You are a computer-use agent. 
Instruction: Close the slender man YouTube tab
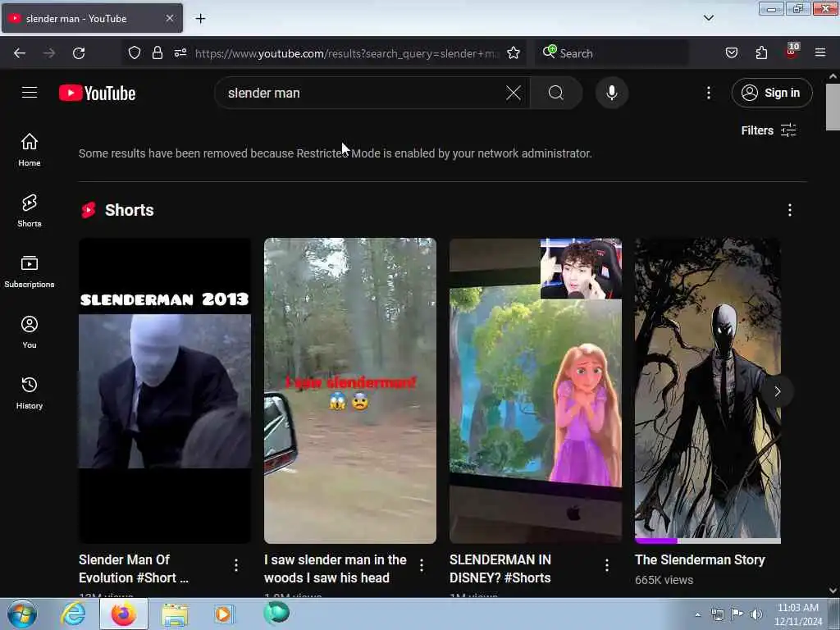pos(170,18)
